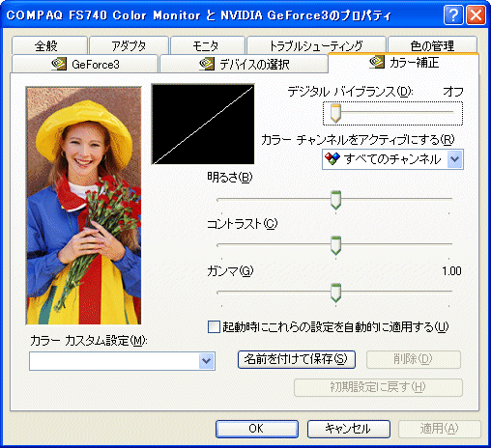Click the help question mark button in the title bar
The image size is (491, 448).
coord(453,14)
